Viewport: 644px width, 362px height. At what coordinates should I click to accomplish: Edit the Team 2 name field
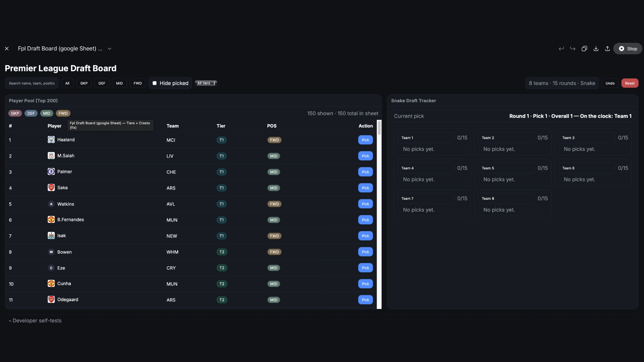point(506,138)
